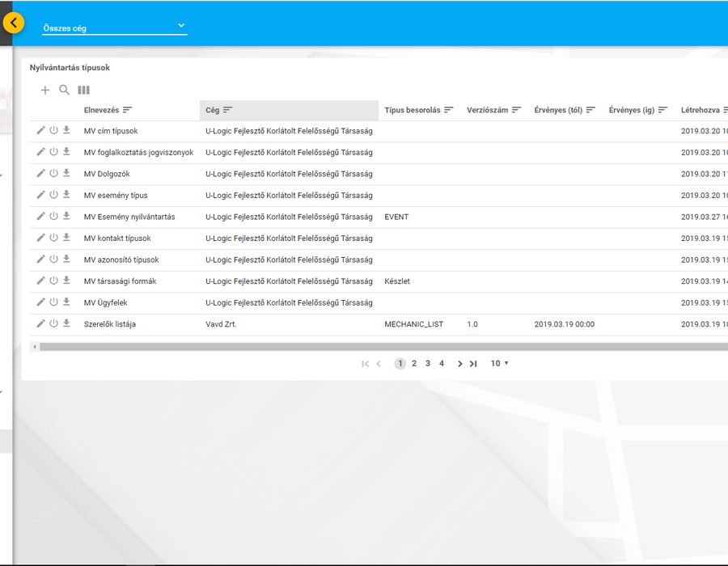Open the column chooser icon
This screenshot has width=728, height=566.
pyautogui.click(x=83, y=90)
